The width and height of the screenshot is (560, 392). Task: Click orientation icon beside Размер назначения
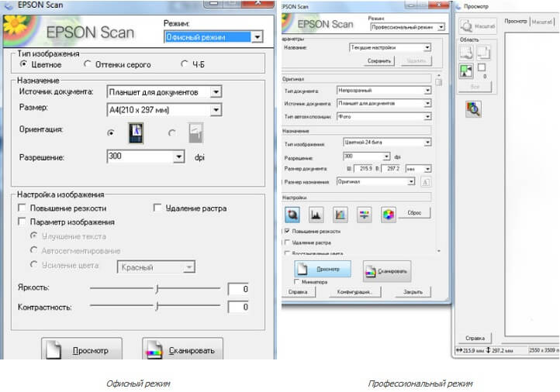pos(425,182)
